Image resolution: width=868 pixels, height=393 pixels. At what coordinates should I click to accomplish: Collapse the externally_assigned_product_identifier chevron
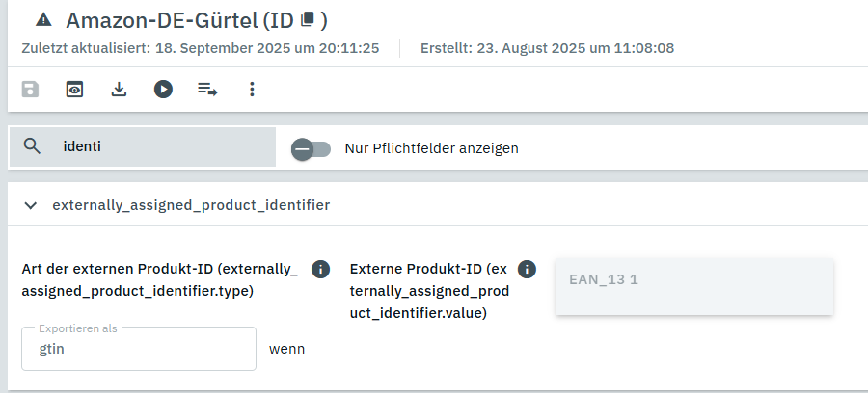(x=31, y=205)
